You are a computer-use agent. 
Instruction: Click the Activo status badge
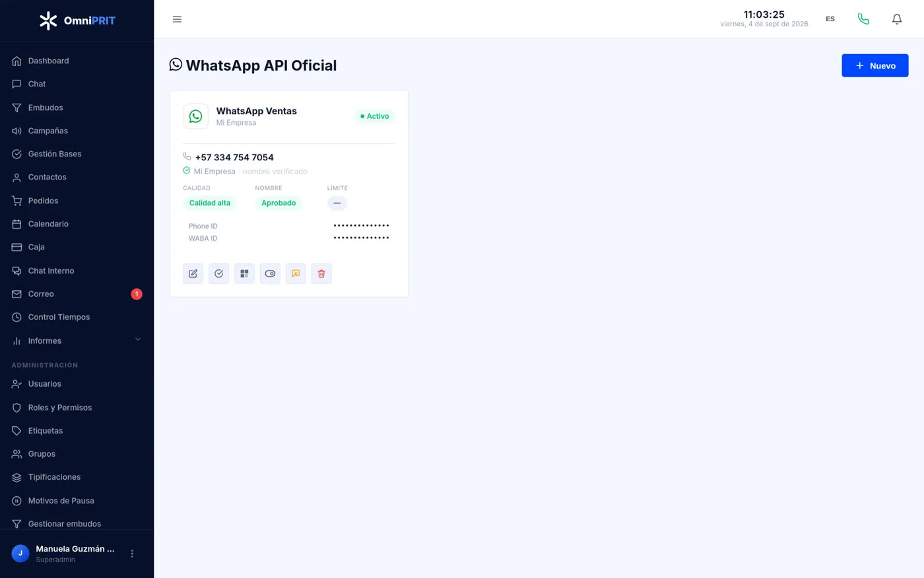[374, 116]
